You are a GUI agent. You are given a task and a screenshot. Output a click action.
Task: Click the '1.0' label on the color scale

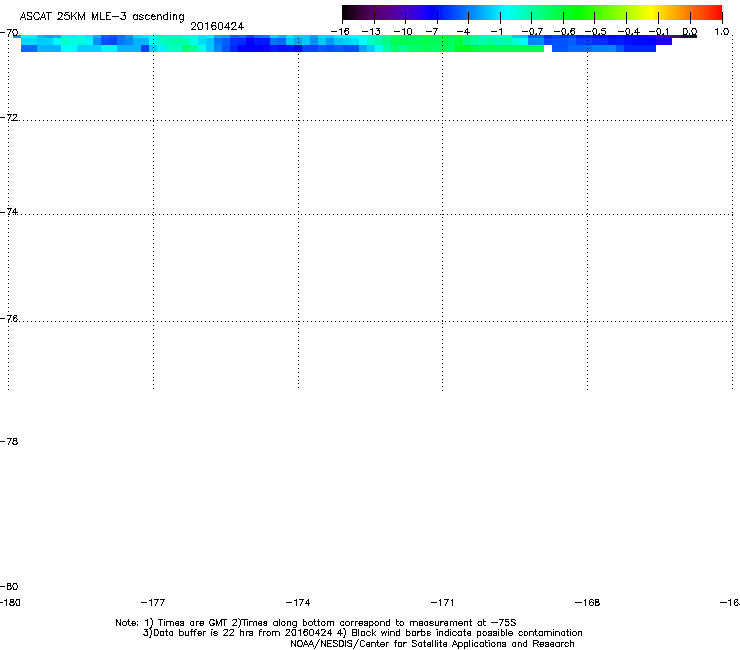point(722,32)
